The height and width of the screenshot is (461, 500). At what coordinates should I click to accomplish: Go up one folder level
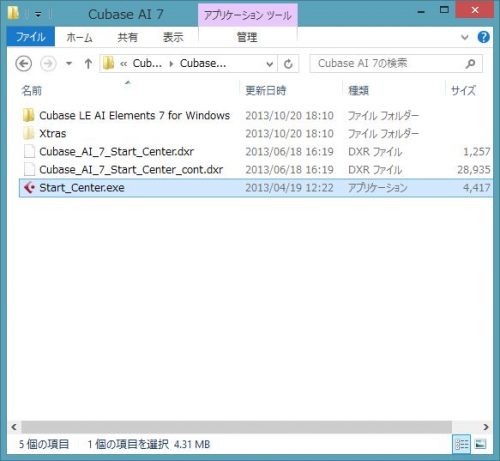(x=88, y=63)
